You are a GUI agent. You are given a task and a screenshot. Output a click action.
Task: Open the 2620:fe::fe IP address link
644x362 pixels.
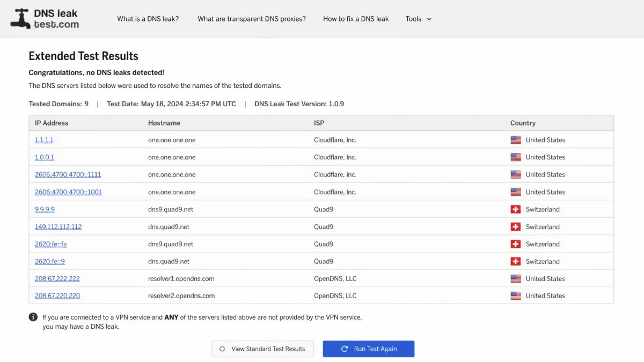(51, 244)
